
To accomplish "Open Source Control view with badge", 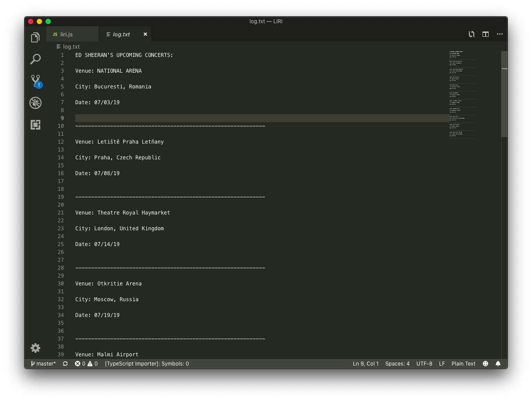I will click(x=35, y=81).
